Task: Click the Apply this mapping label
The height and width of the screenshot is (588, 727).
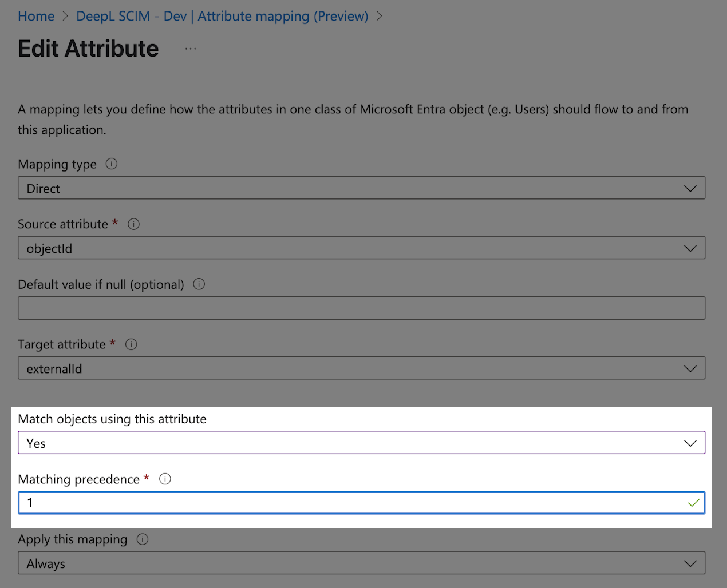Action: [73, 539]
